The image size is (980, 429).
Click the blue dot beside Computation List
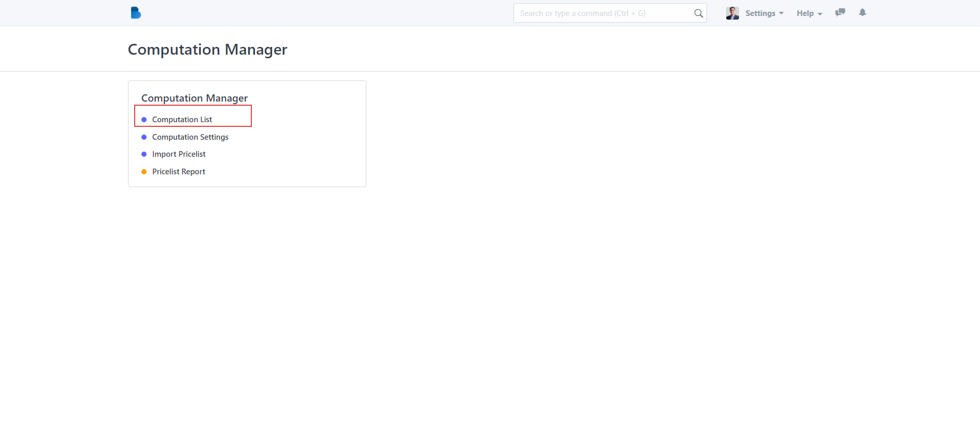144,120
